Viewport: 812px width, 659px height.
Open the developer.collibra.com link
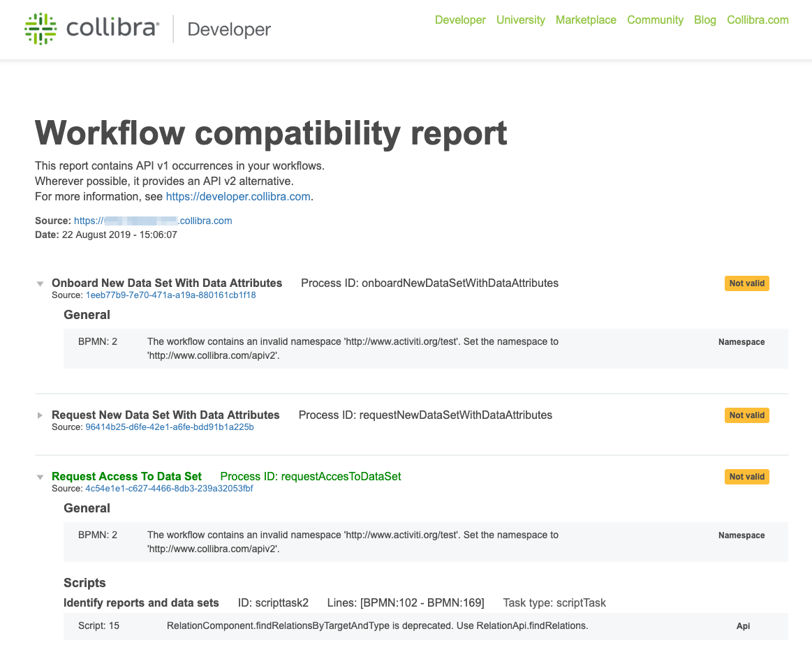click(238, 197)
